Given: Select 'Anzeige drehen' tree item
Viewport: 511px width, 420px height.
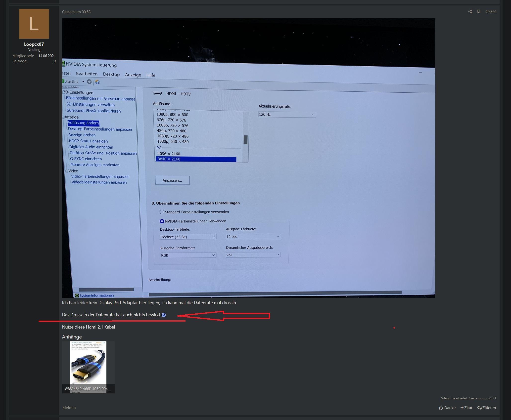Looking at the screenshot, I should [x=82, y=135].
